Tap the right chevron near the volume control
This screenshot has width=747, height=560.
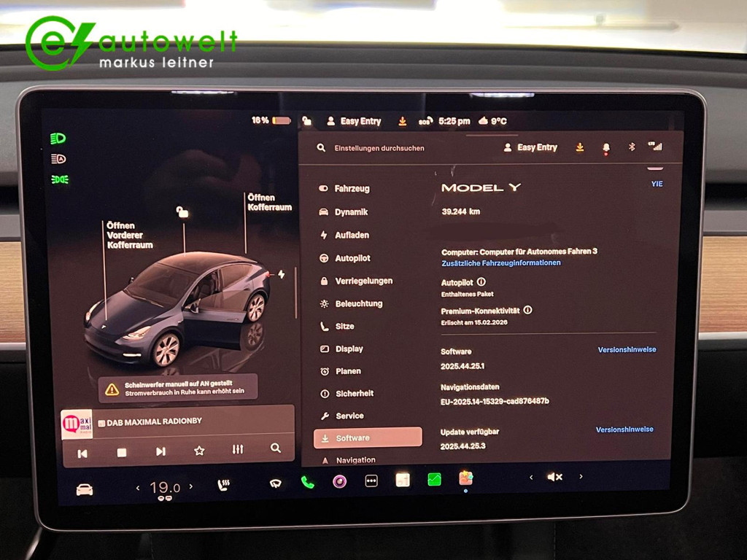(581, 477)
